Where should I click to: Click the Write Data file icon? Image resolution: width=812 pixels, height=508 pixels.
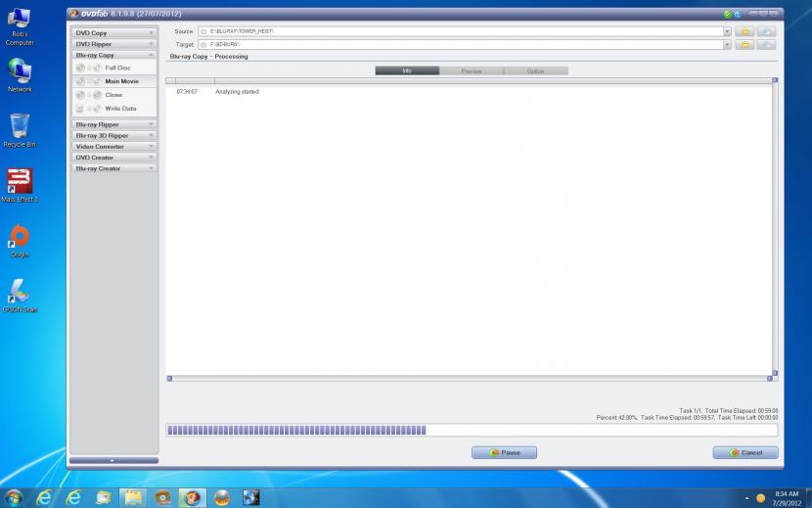click(x=80, y=109)
